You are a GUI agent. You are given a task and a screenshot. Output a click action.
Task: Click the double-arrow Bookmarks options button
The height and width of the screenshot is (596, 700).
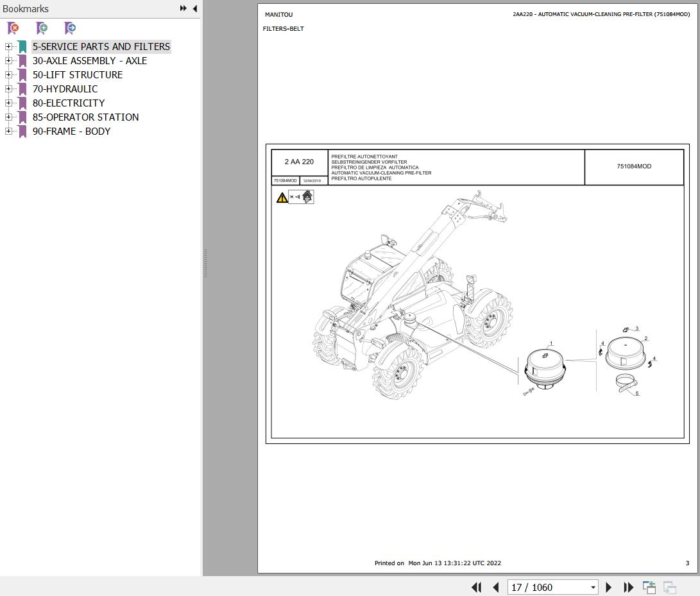click(184, 8)
